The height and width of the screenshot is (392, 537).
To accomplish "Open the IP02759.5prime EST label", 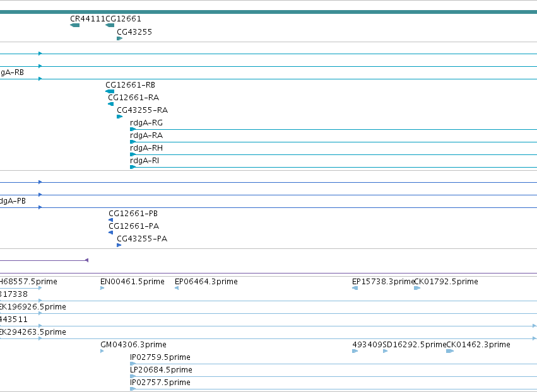I will point(160,357).
